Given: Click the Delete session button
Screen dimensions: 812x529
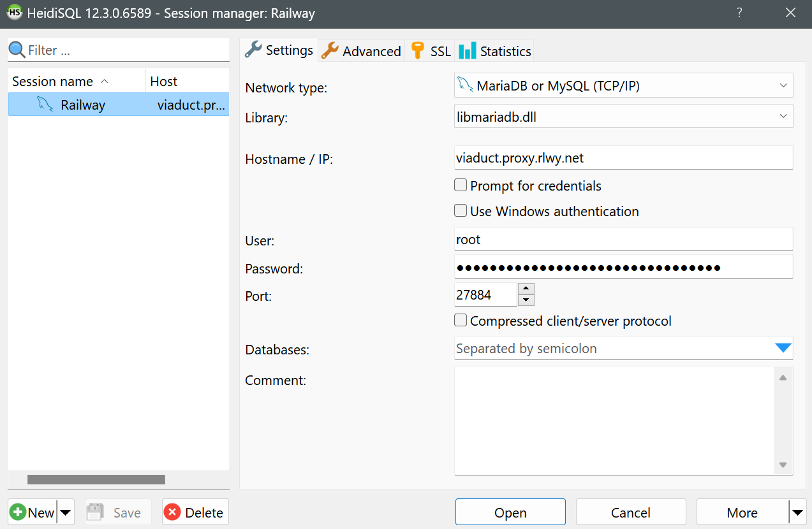Looking at the screenshot, I should point(195,512).
